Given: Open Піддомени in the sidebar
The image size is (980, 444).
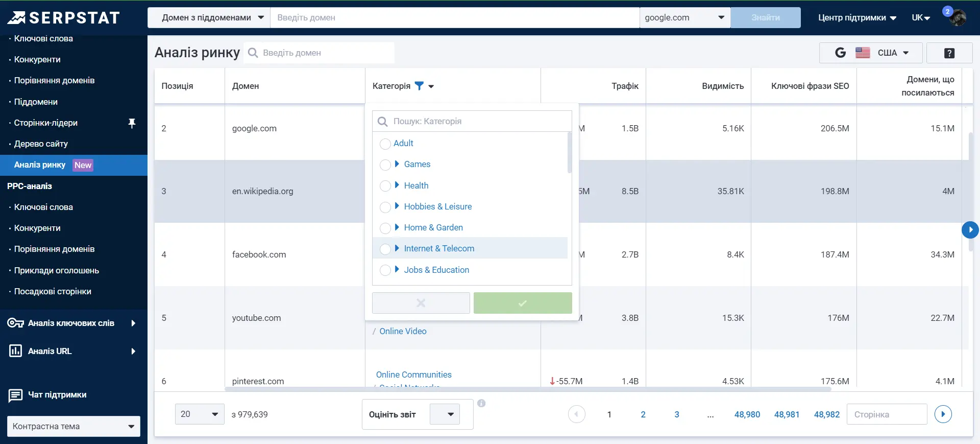Looking at the screenshot, I should [x=36, y=102].
